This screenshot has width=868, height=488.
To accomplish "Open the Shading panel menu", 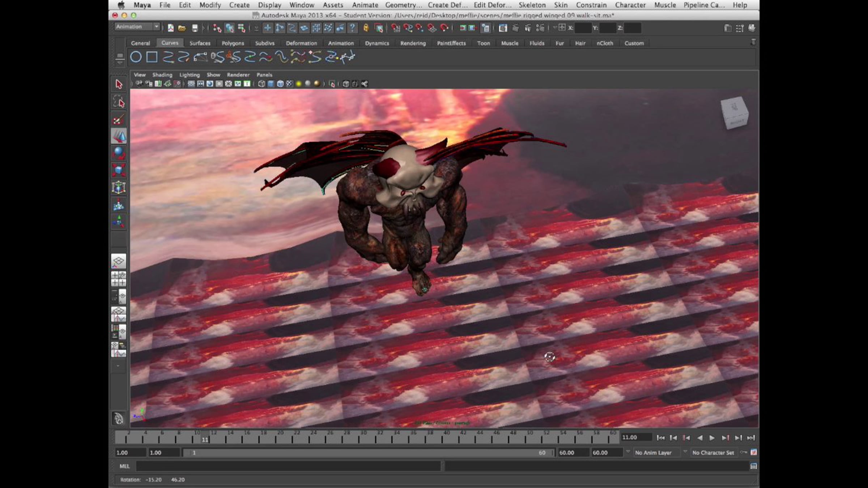I will point(162,75).
